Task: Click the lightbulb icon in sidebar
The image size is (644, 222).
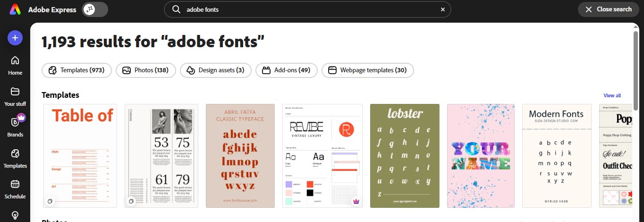Action: 15,215
